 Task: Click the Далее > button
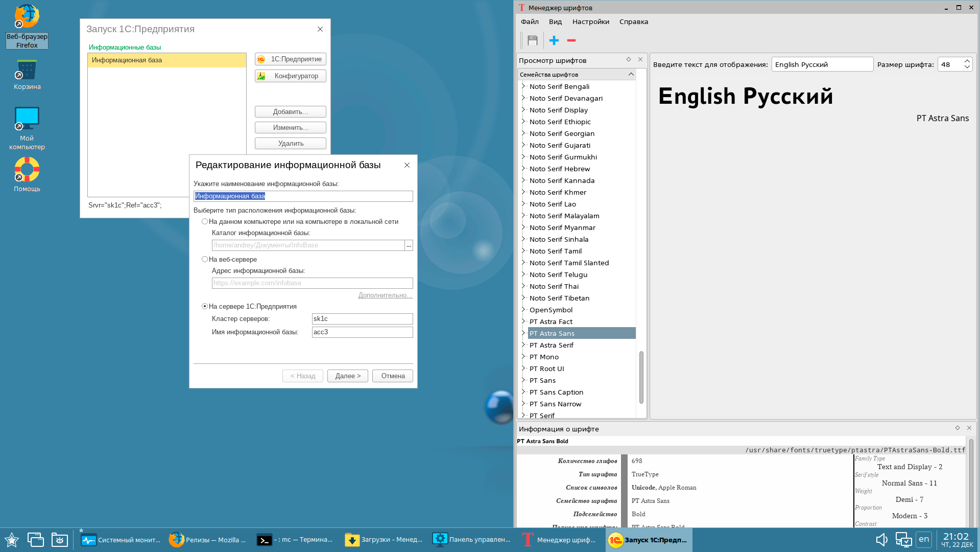348,376
